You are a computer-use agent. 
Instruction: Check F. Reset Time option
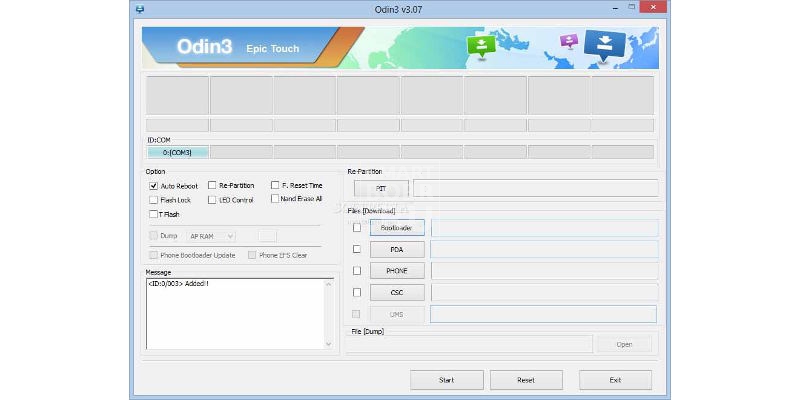(x=275, y=185)
